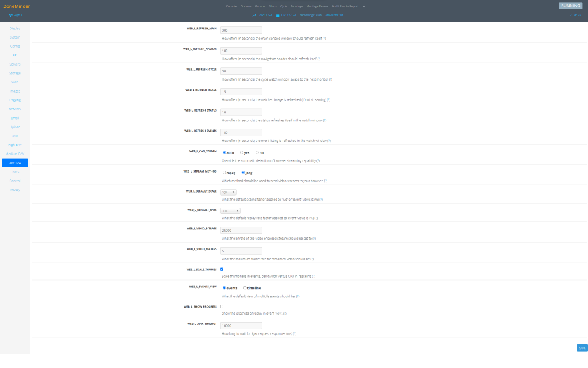Screen dimensions: 588x368
Task: Click the system load chart icon
Action: coord(254,16)
